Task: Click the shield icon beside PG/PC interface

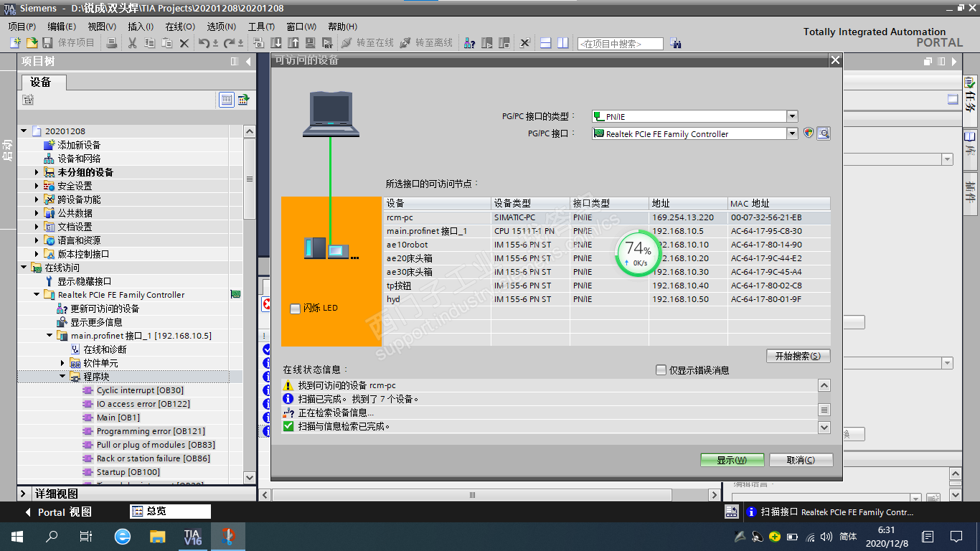Action: pyautogui.click(x=809, y=133)
